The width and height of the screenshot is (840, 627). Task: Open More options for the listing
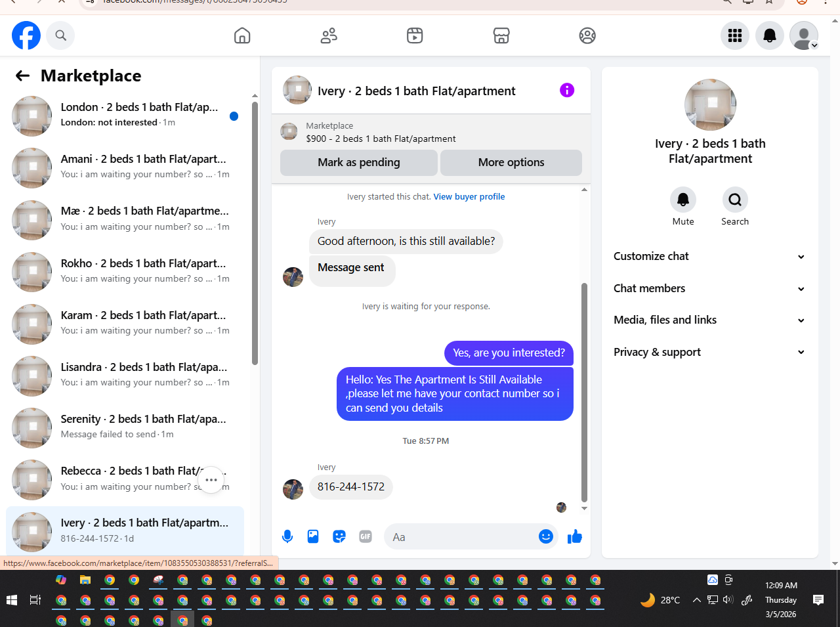pos(511,162)
